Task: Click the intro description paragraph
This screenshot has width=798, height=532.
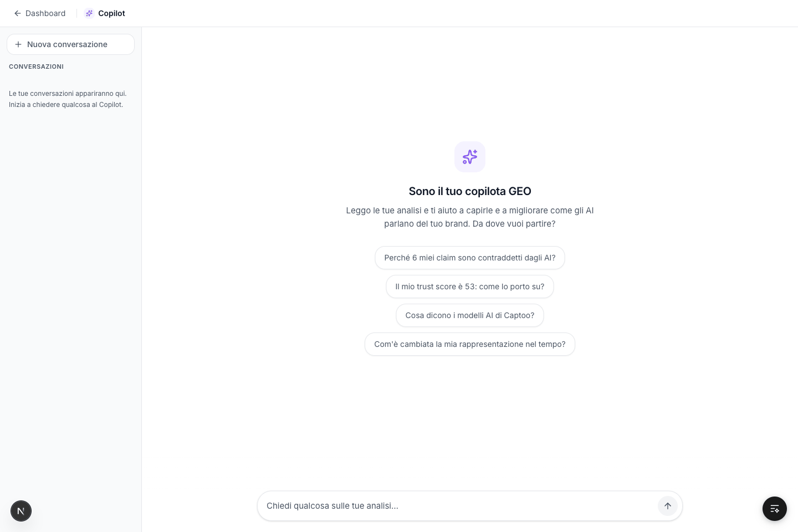Action: (x=470, y=217)
